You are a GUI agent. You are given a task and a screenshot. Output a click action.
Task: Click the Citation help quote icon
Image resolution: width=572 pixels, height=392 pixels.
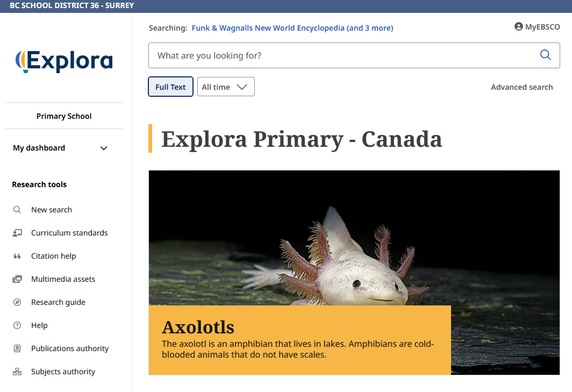pos(17,256)
